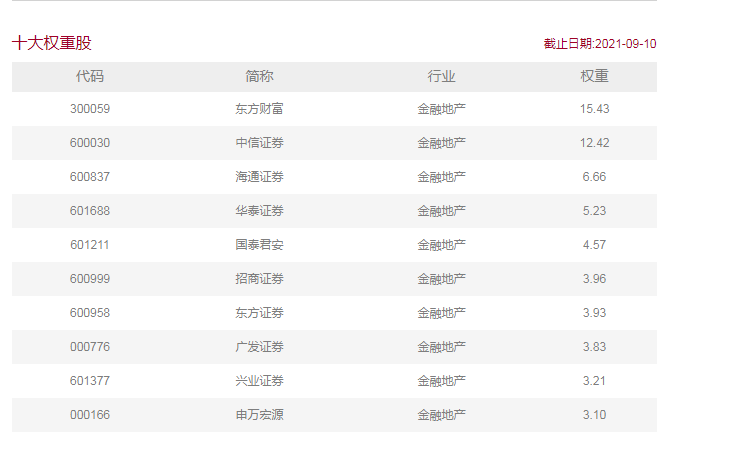
Task: Click stock name 国泰君安
Action: [259, 245]
